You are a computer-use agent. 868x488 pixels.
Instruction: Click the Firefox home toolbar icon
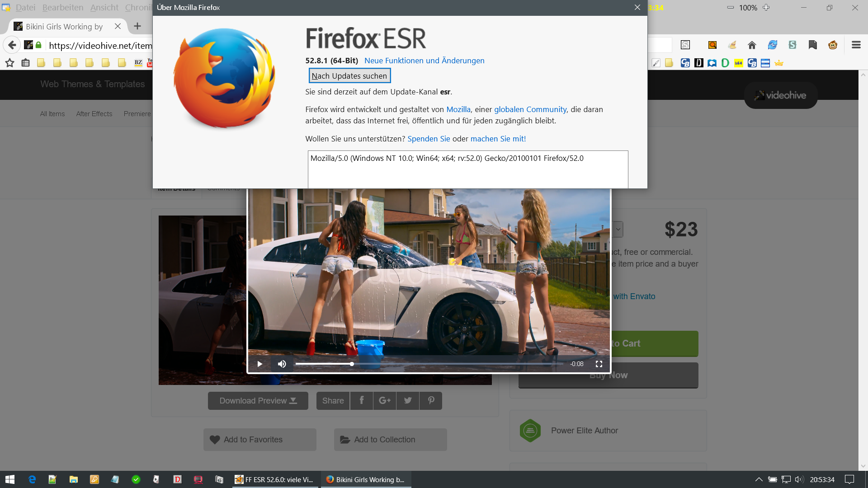(752, 45)
